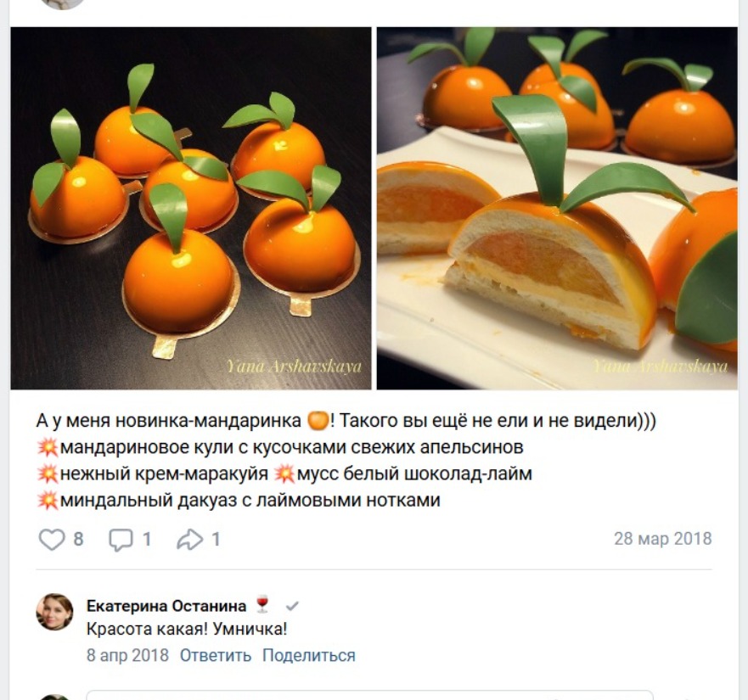Like the mandarin cake post
The width and height of the screenshot is (748, 700).
pos(52,540)
